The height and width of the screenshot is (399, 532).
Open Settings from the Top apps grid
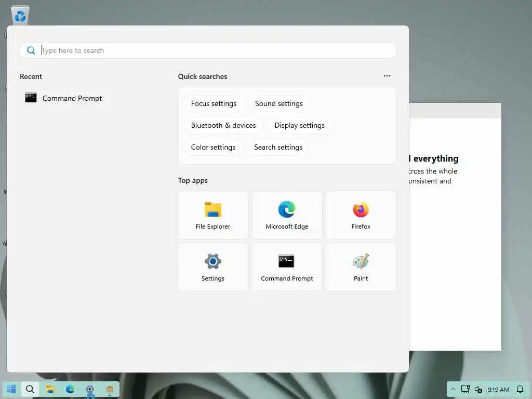(x=212, y=267)
